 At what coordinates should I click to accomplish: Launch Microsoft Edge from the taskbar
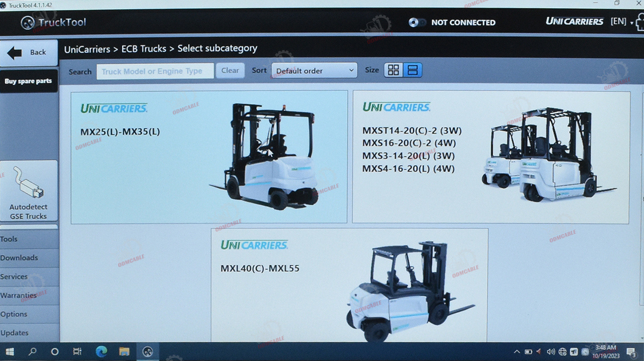pyautogui.click(x=101, y=352)
